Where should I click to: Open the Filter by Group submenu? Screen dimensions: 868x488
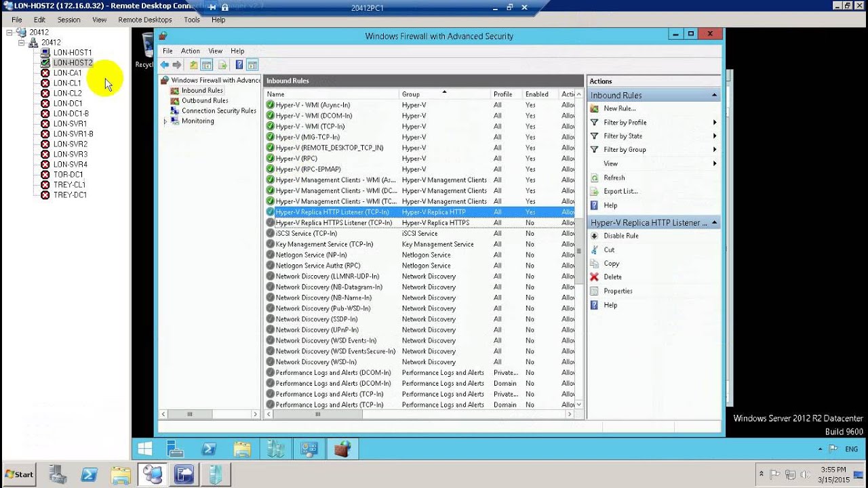[654, 150]
